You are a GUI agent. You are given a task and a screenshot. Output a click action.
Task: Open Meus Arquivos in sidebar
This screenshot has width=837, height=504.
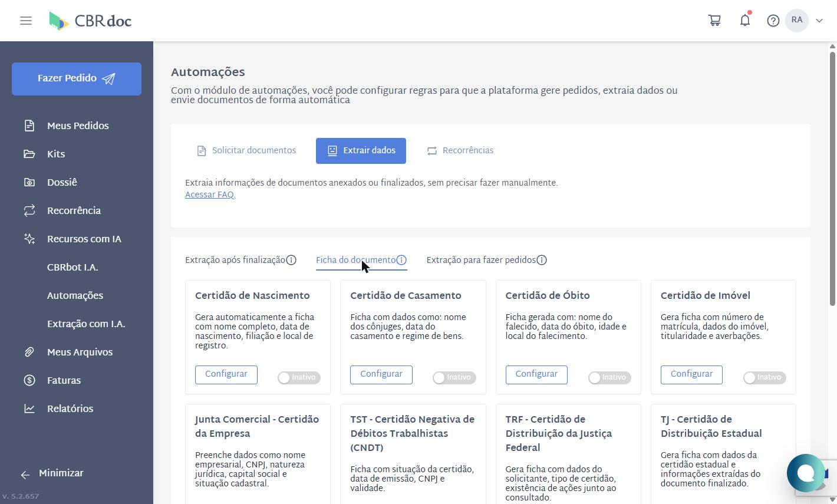coord(80,353)
